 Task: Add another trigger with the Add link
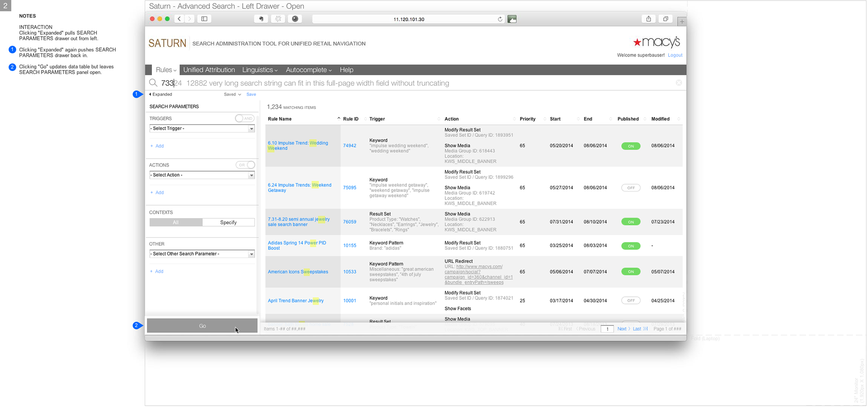point(157,146)
